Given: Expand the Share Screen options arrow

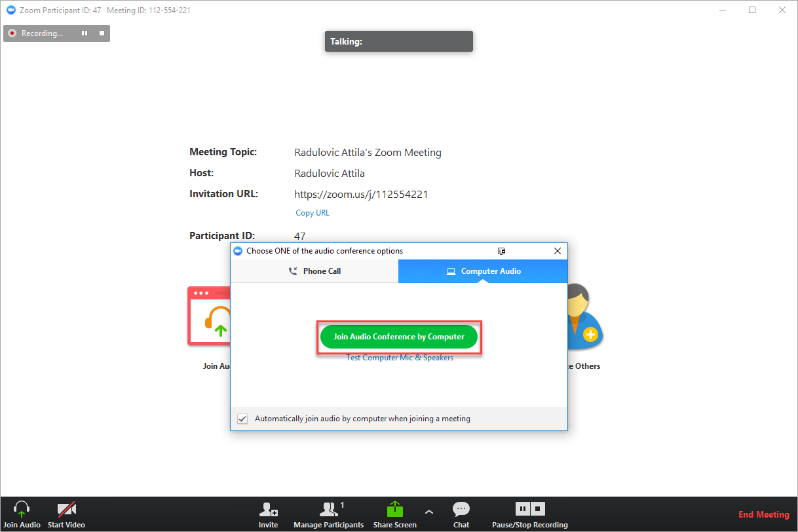Looking at the screenshot, I should click(x=429, y=512).
